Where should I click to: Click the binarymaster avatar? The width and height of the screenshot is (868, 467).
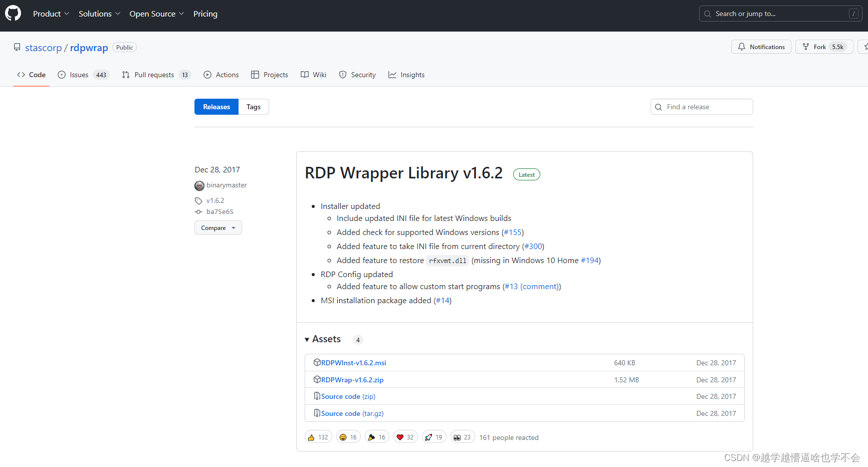point(199,185)
